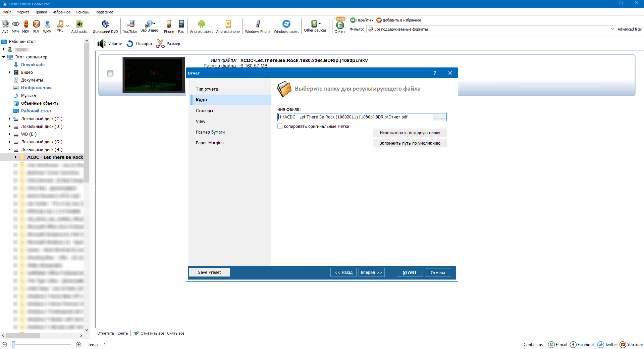Open the Other devices preset
644x349 pixels.
tap(315, 26)
